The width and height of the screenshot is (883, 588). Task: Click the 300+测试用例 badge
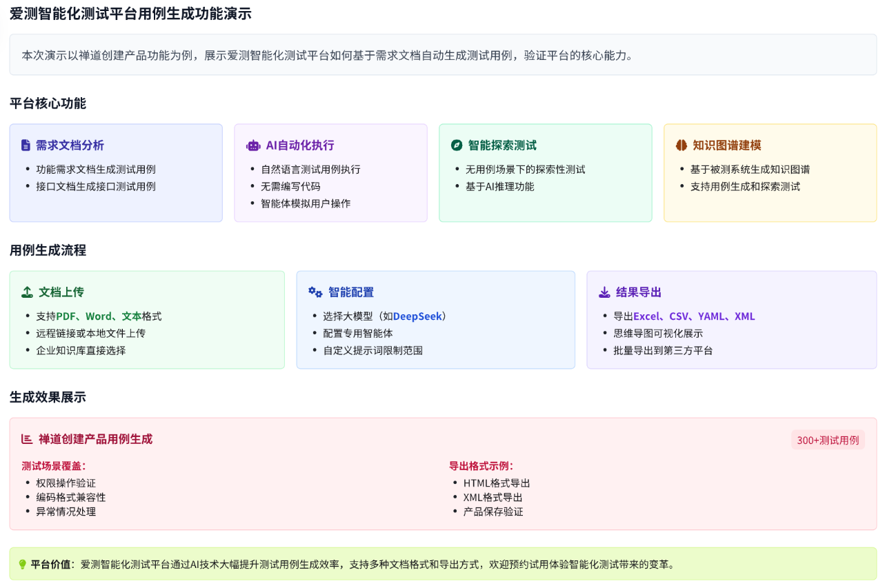pyautogui.click(x=829, y=439)
